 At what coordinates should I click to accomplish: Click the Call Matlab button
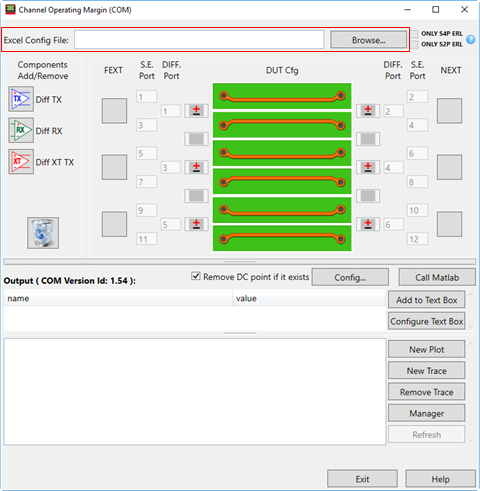click(x=437, y=277)
